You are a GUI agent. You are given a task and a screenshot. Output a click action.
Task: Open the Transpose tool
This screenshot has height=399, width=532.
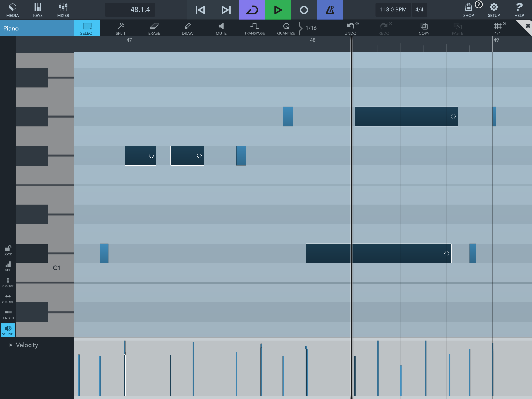[x=255, y=28]
